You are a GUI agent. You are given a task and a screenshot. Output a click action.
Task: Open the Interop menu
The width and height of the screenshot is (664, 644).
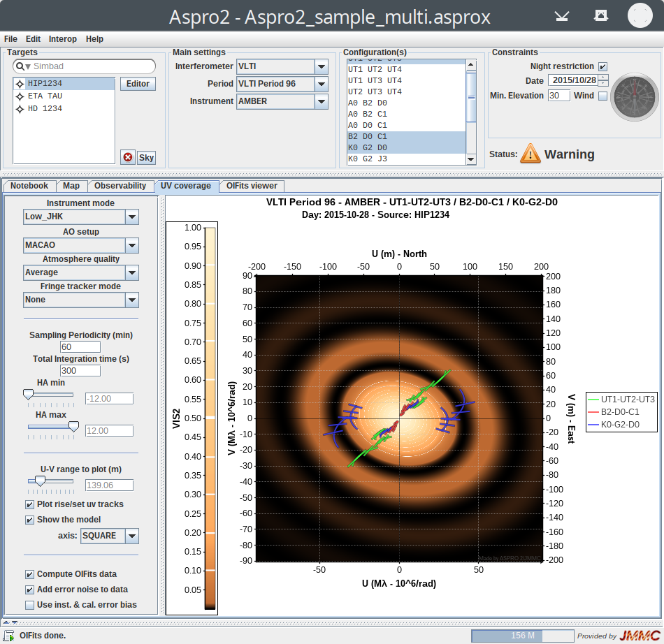(x=63, y=39)
